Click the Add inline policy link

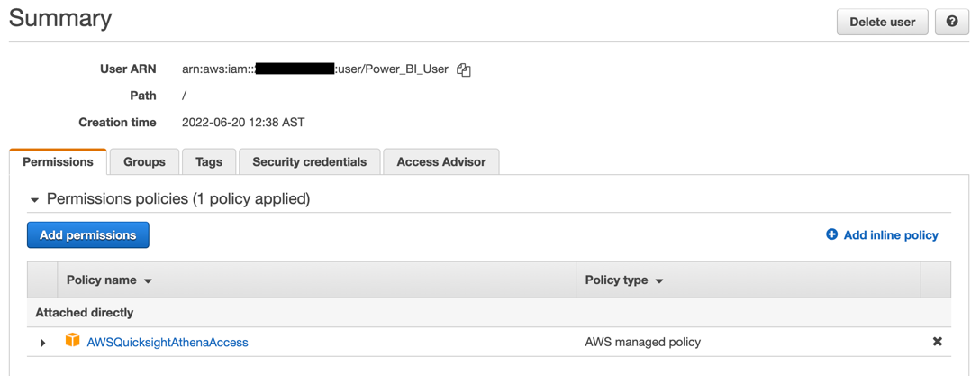[x=891, y=234]
